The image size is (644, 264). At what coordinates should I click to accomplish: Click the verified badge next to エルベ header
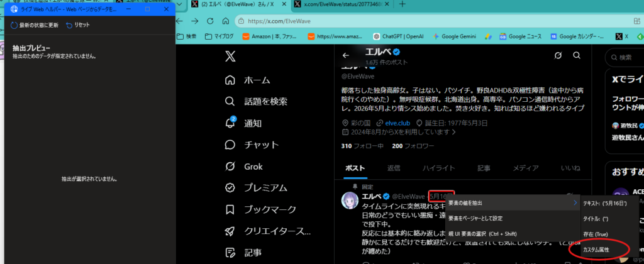point(397,52)
